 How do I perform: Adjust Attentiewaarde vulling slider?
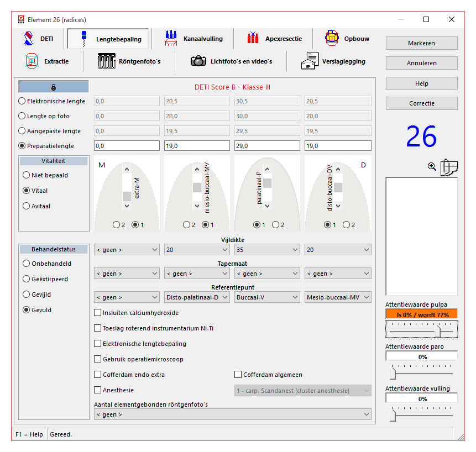(393, 414)
